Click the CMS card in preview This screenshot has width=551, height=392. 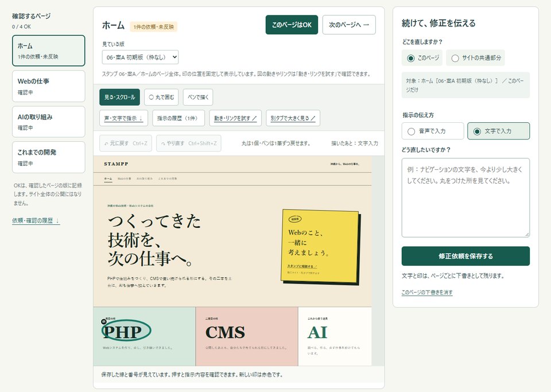(247, 336)
